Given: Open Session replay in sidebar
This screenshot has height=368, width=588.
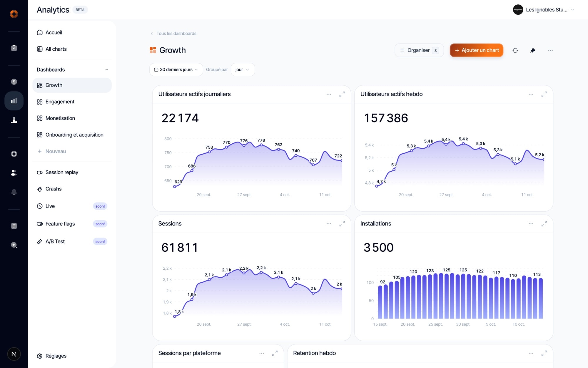Looking at the screenshot, I should pos(72,172).
